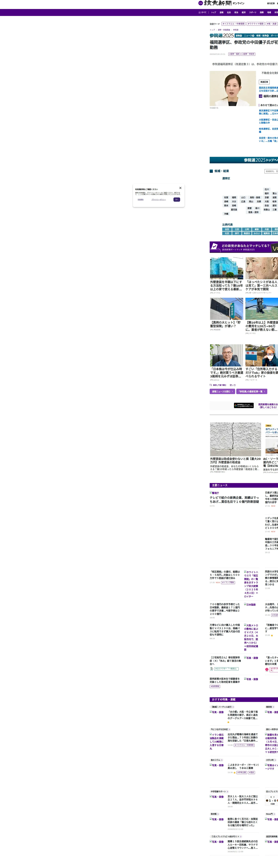Choose 社民 under 比例代表
The width and height of the screenshot is (278, 868).
pyautogui.click(x=227, y=233)
